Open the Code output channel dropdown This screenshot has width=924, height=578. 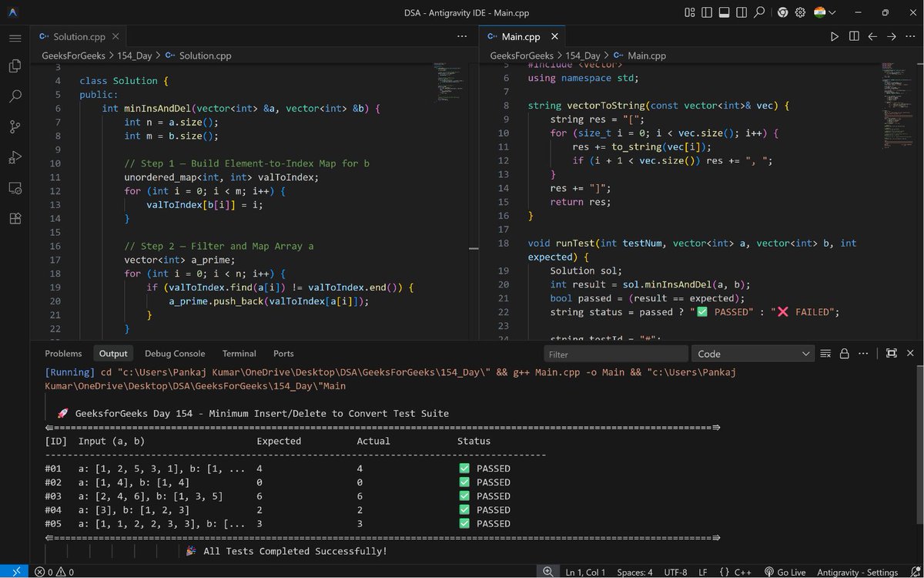(753, 354)
